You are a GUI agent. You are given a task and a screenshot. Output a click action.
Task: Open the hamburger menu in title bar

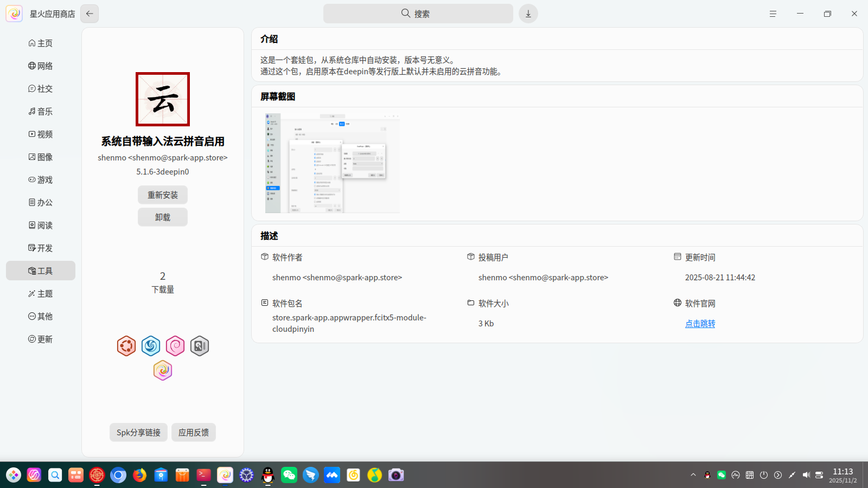tap(773, 14)
